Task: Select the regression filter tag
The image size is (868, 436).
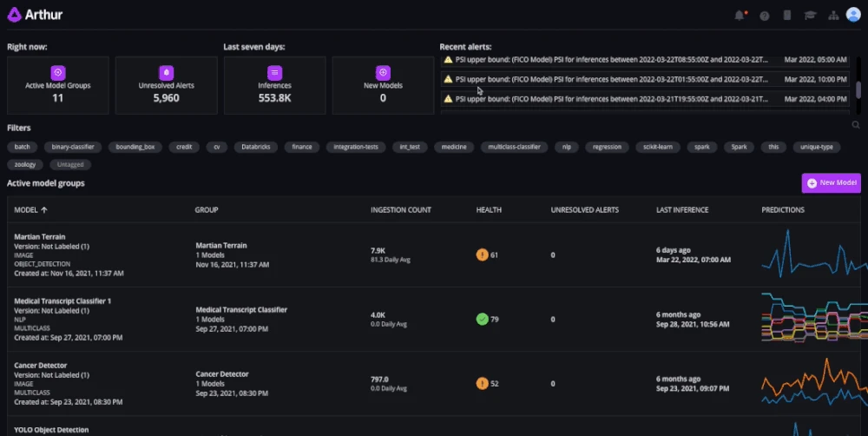Action: 607,147
